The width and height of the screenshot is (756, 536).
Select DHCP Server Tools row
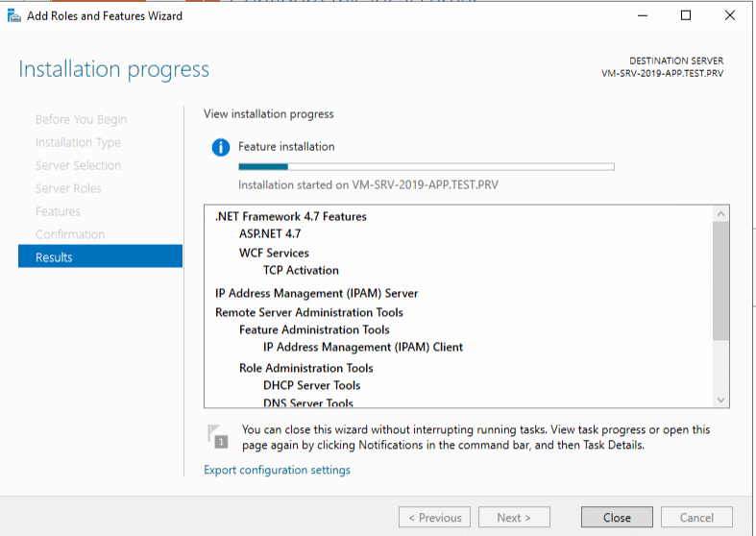311,385
